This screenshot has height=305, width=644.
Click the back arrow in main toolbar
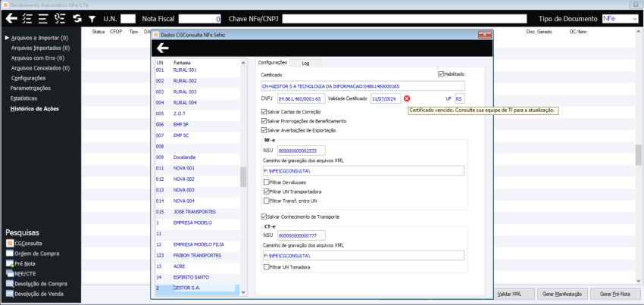[x=11, y=18]
